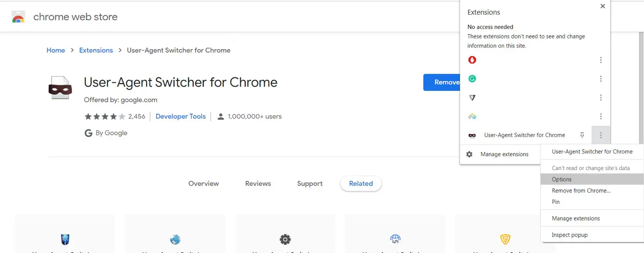This screenshot has width=644, height=253.
Task: Click the gear icon beside Manage extensions
Action: [469, 154]
